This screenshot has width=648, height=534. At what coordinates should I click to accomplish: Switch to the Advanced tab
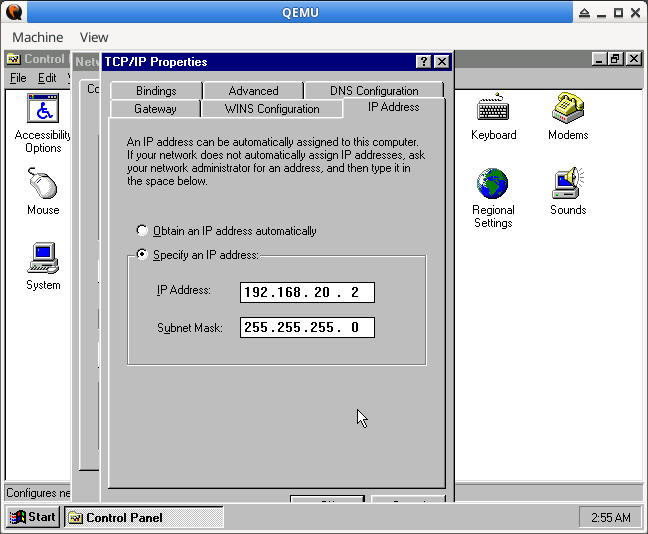pyautogui.click(x=253, y=91)
